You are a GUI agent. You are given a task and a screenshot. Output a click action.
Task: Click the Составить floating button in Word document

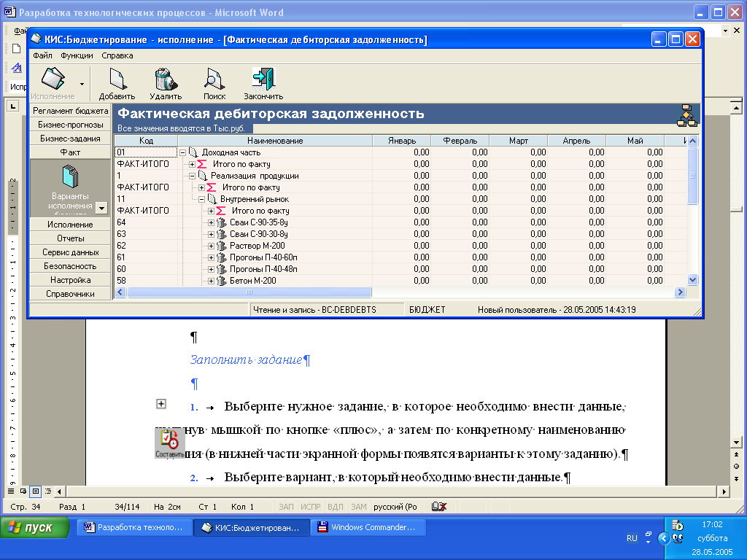point(169,443)
